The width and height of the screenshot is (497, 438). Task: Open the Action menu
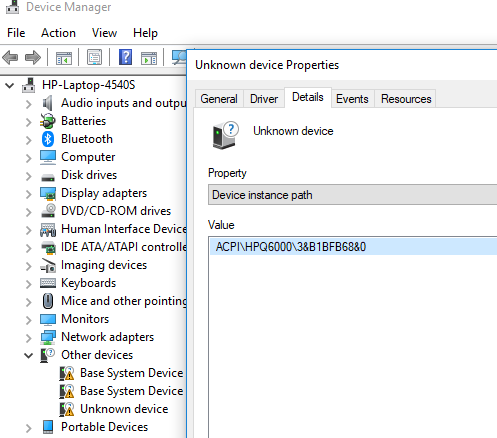[58, 33]
